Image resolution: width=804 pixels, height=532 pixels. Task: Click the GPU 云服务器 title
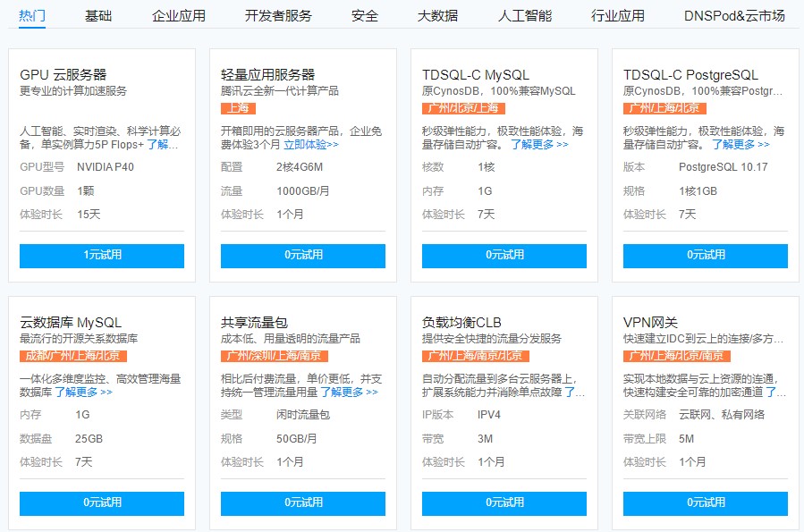63,75
